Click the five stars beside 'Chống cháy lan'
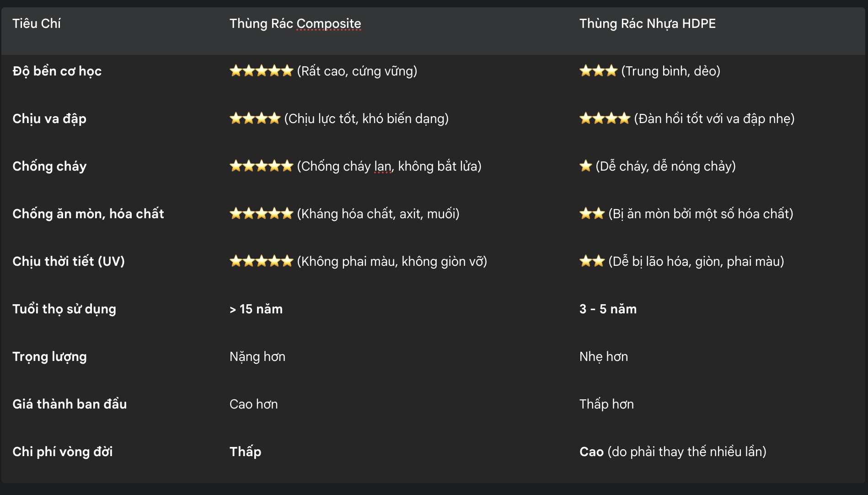The image size is (868, 495). coord(261,166)
